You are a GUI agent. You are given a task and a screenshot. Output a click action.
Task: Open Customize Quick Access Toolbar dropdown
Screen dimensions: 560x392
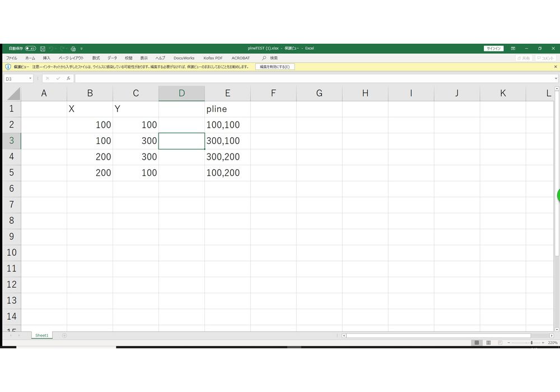click(x=82, y=49)
